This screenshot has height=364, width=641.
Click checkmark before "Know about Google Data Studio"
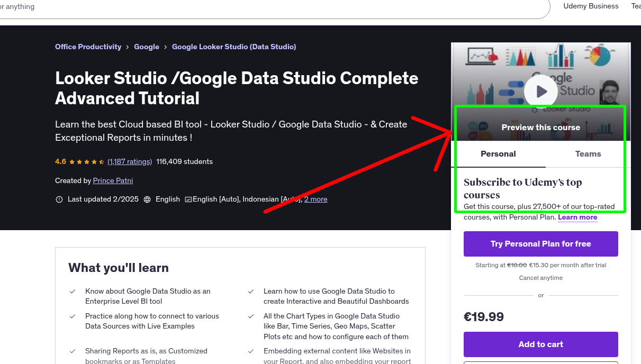tap(73, 292)
